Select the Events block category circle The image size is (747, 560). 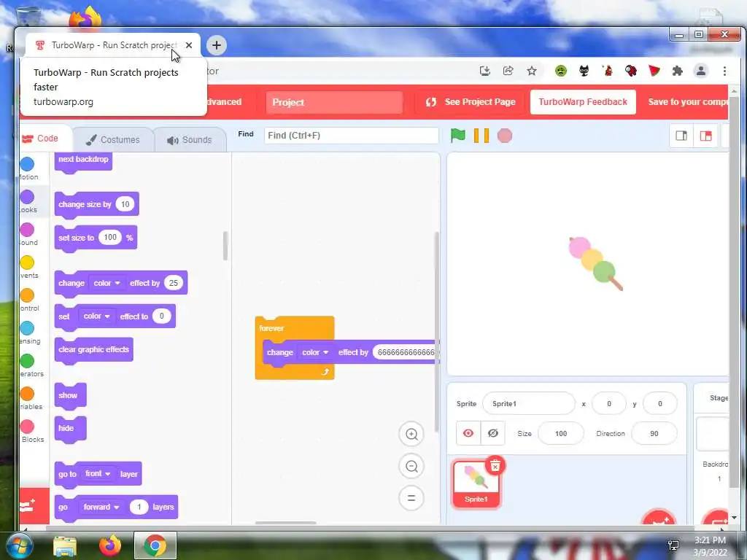tap(27, 262)
